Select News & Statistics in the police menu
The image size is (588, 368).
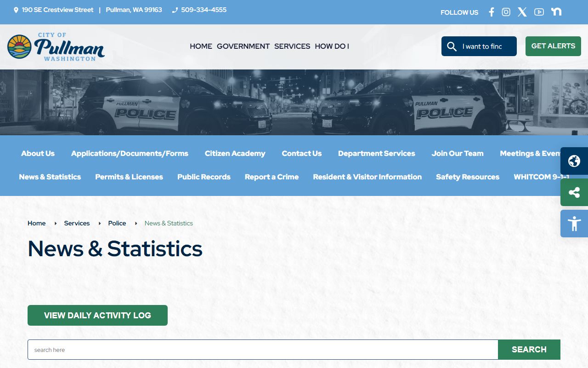[x=50, y=177]
